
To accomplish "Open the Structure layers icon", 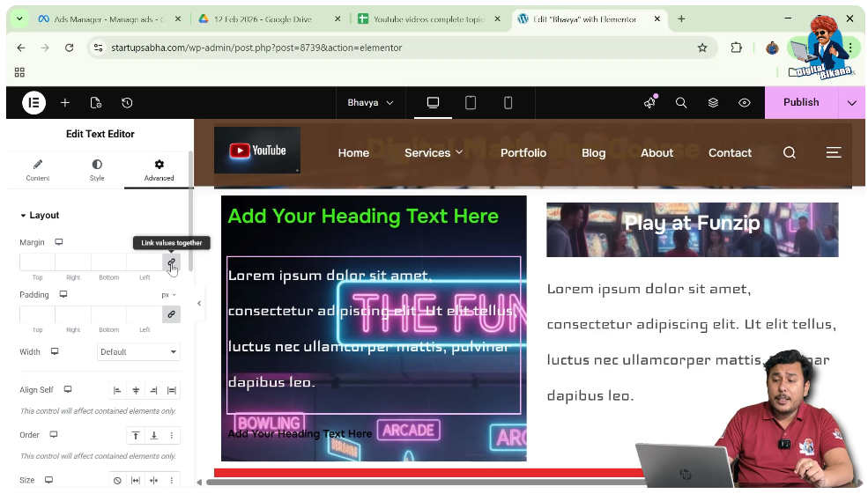I will (713, 103).
